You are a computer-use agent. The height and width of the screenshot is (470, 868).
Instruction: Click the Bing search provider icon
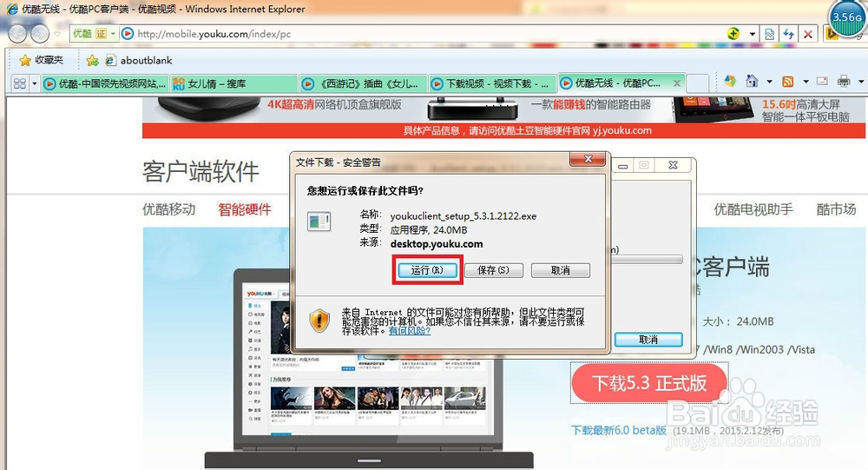tap(832, 35)
